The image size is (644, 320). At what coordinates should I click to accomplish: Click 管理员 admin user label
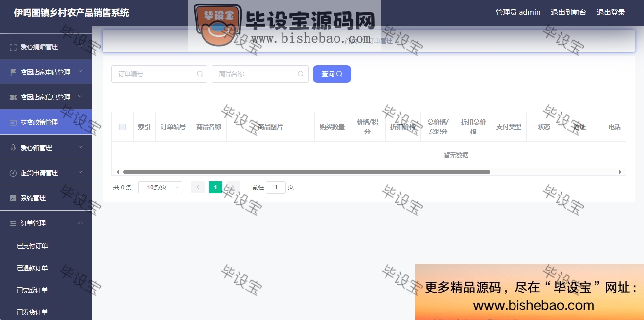[518, 12]
